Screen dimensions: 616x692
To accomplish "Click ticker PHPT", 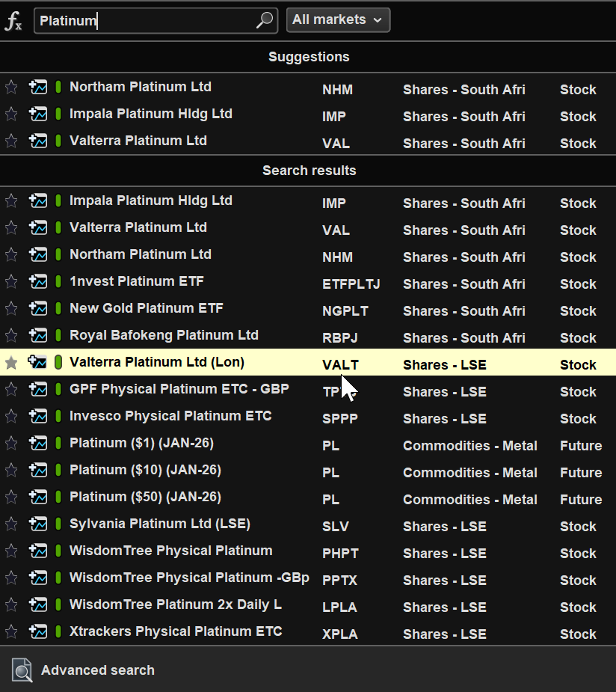I will (340, 554).
